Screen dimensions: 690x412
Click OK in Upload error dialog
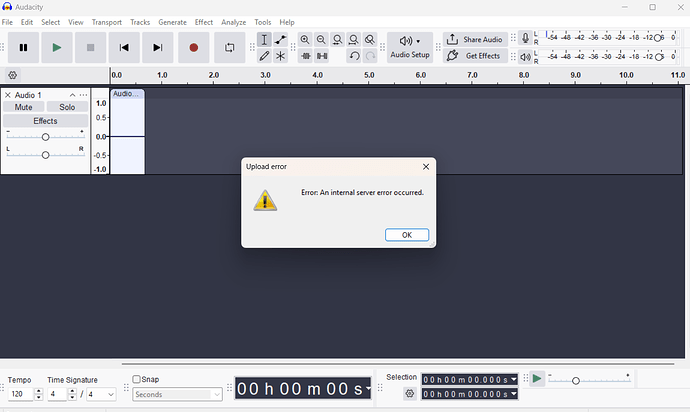point(407,235)
